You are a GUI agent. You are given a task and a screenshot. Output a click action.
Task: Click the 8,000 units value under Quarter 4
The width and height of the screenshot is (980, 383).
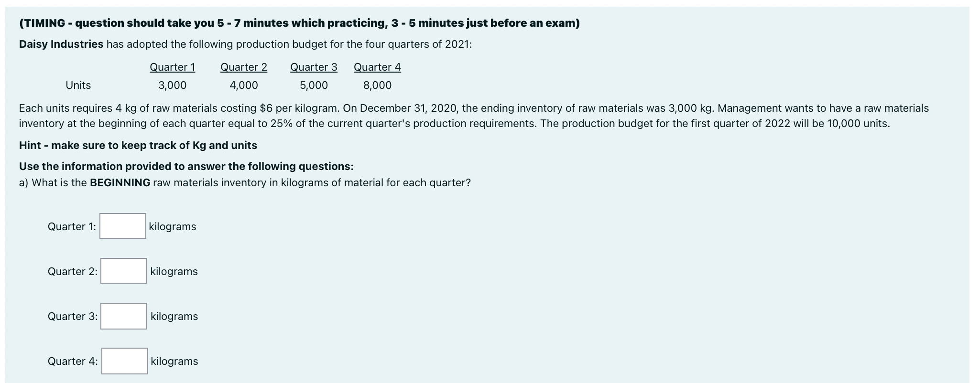click(376, 85)
